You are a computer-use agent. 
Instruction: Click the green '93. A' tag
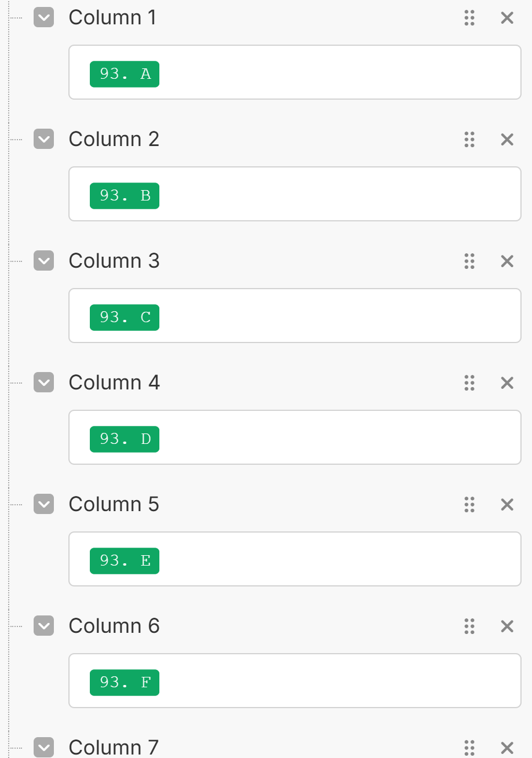point(125,74)
